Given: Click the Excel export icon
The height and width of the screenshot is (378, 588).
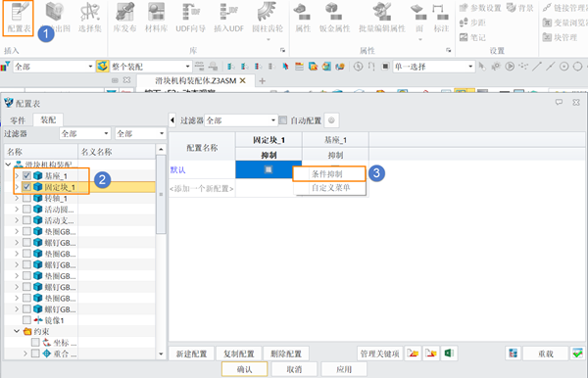Looking at the screenshot, I should [x=449, y=354].
